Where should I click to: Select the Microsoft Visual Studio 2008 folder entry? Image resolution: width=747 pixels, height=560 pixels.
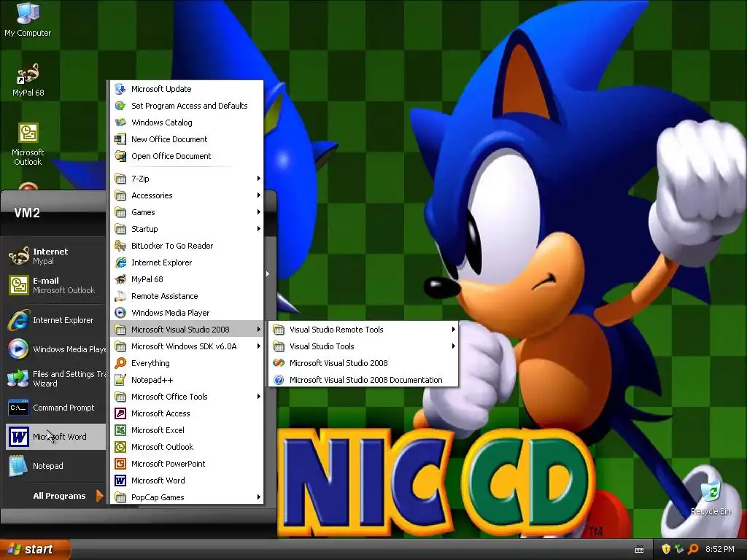187,330
